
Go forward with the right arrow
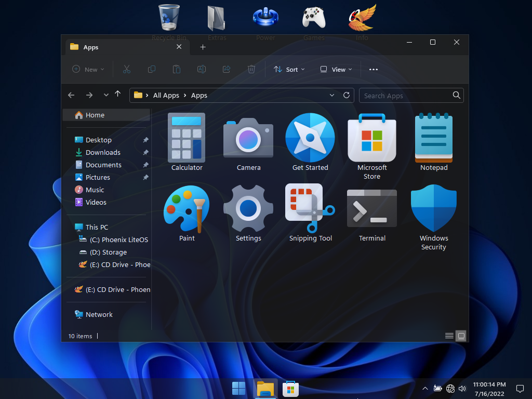pos(89,96)
